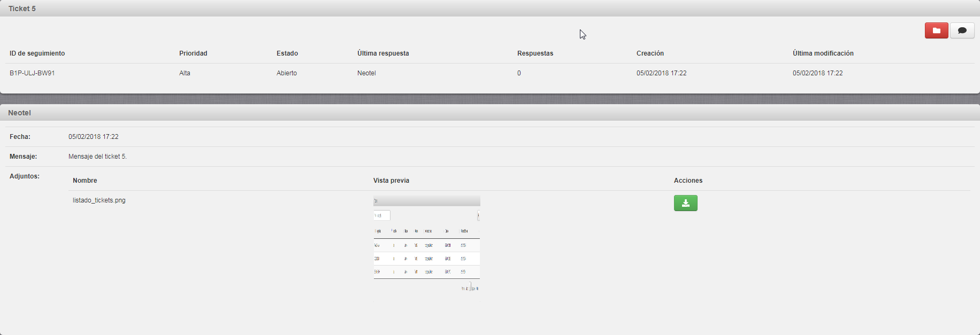Viewport: 980px width, 335px height.
Task: Click the Última modificación column header
Action: pyautogui.click(x=823, y=53)
